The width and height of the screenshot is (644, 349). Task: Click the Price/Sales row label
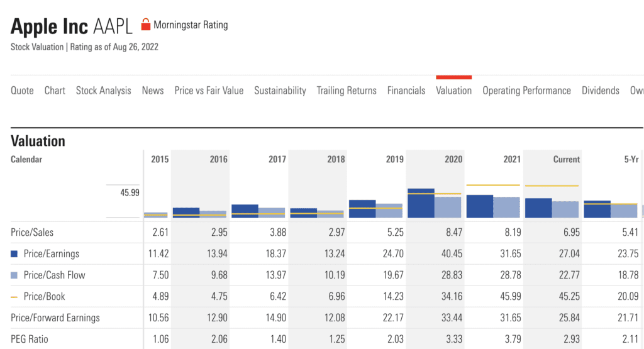[x=32, y=233]
